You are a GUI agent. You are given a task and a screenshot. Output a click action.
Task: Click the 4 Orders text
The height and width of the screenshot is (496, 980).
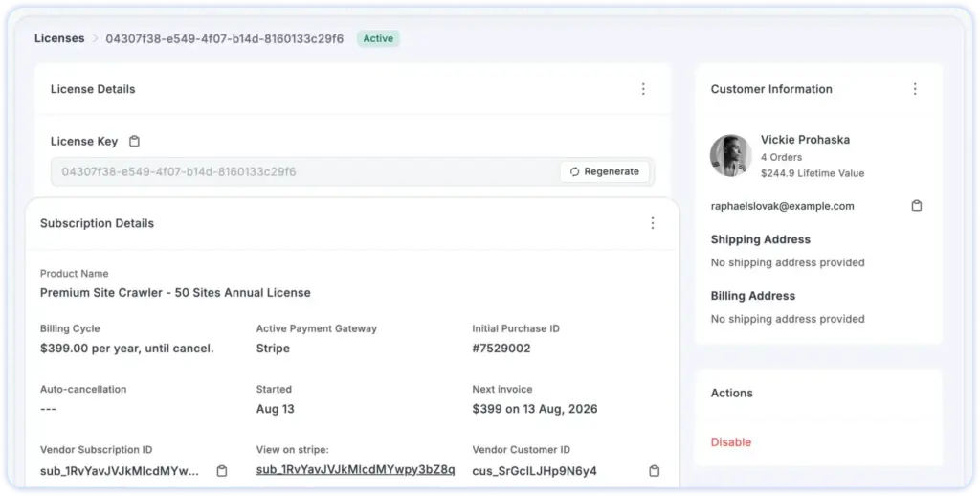click(781, 157)
